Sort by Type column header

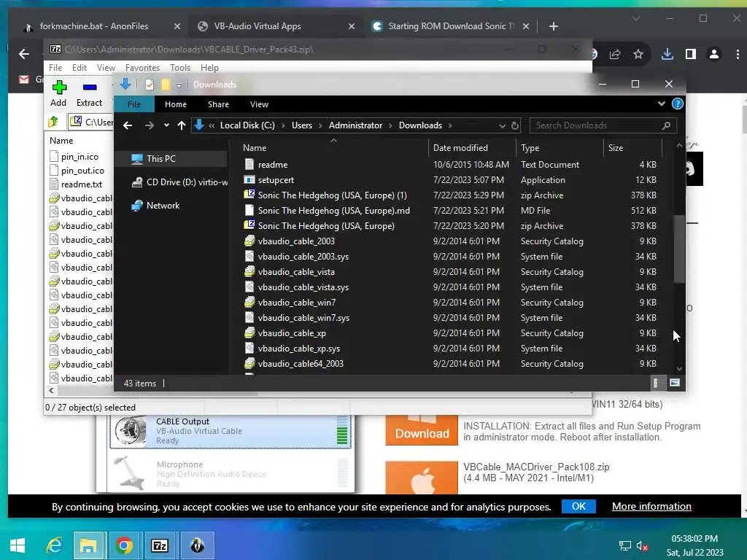(559, 147)
